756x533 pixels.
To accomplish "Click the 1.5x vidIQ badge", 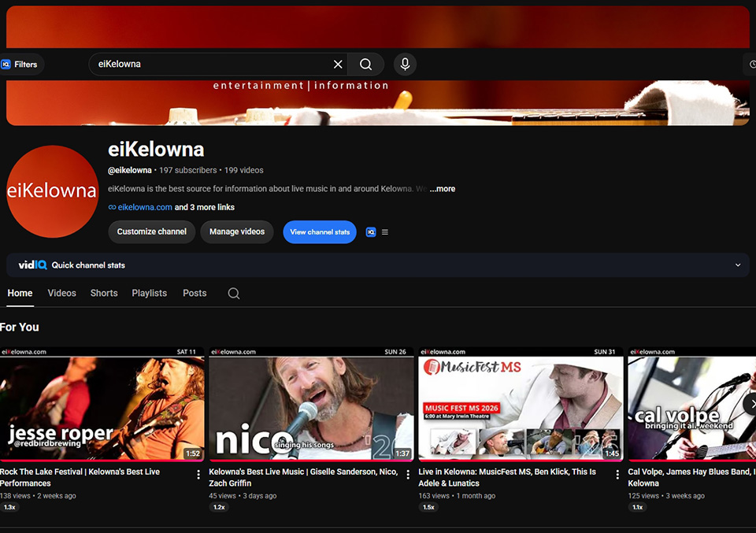I will [428, 507].
